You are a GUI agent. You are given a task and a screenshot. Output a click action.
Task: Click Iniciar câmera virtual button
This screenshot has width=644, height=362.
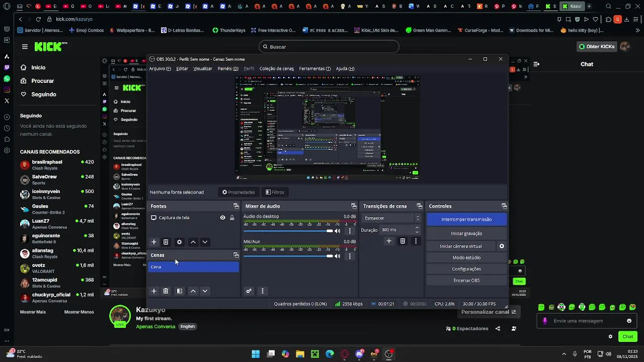pyautogui.click(x=461, y=246)
